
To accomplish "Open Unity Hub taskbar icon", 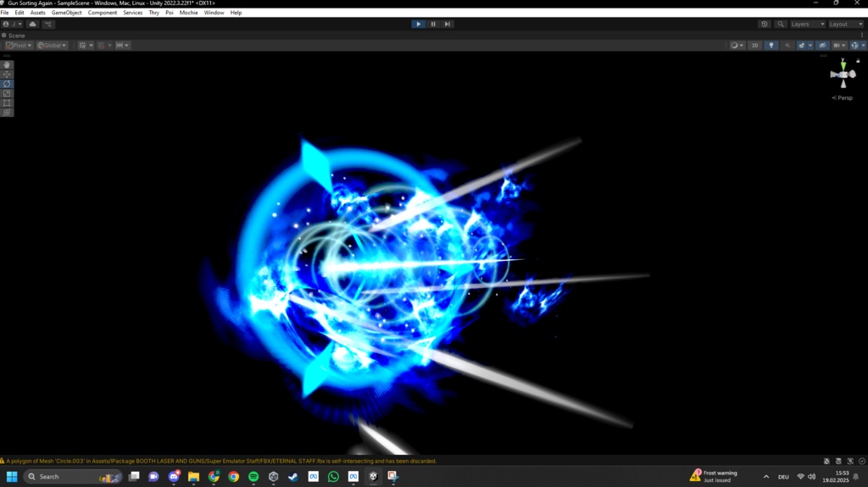I will tap(274, 476).
